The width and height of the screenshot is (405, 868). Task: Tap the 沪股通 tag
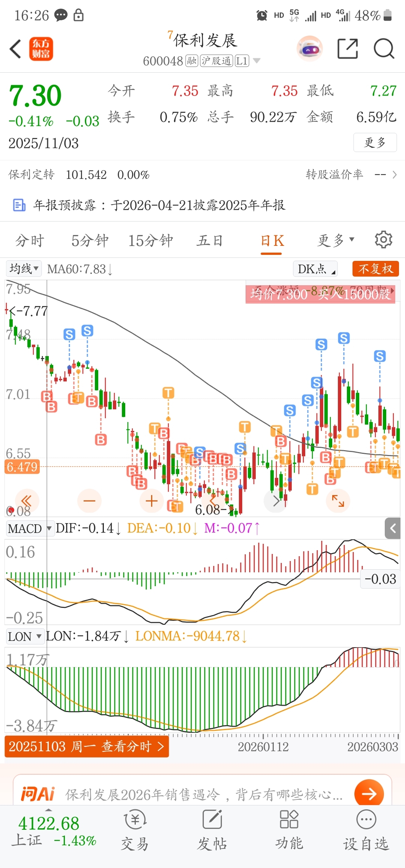coord(217,61)
